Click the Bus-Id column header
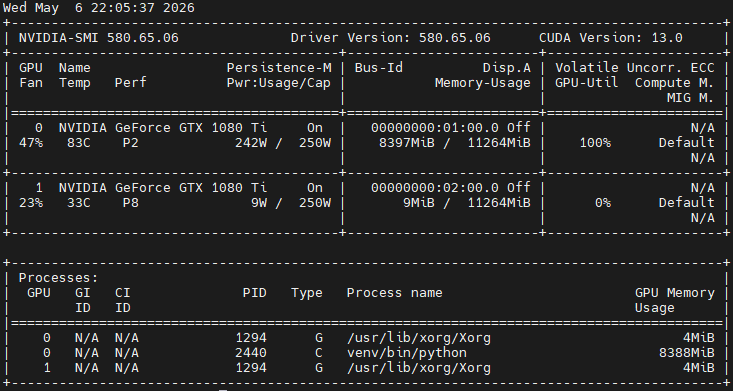Image resolution: width=733 pixels, height=391 pixels. [379, 68]
